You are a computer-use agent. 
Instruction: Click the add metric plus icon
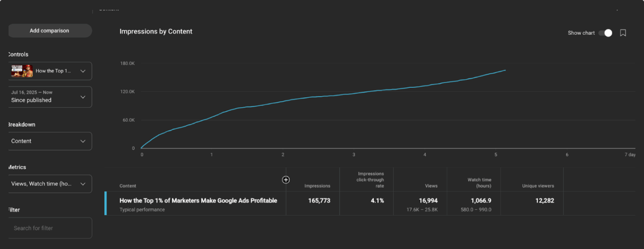(x=286, y=180)
